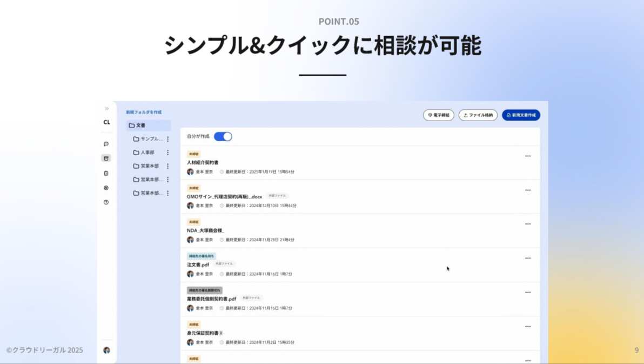Select the documents archive icon in the sidebar
Screen dimensions: 644x364
click(106, 157)
